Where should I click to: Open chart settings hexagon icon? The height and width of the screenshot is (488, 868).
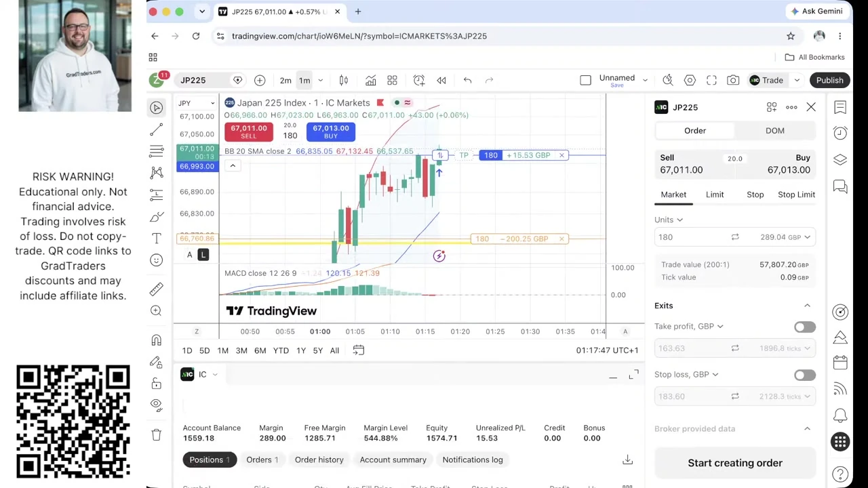690,81
